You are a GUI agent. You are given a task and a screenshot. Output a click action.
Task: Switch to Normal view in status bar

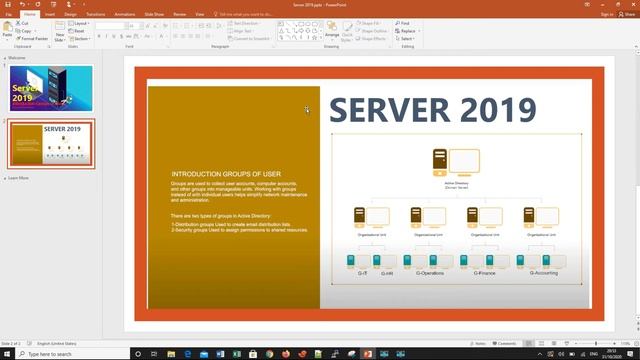tap(529, 343)
